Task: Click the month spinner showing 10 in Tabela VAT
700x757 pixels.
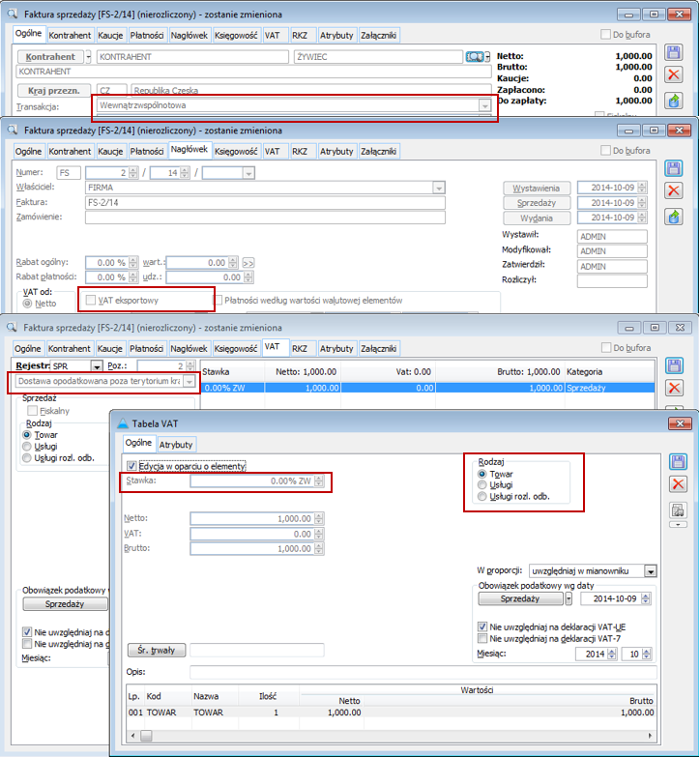Action: tap(647, 654)
